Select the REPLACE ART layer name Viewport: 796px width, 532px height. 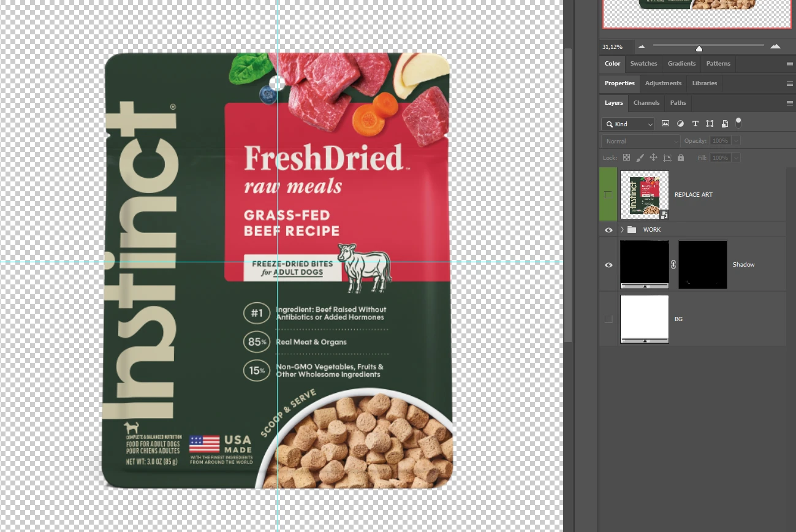[x=694, y=195]
